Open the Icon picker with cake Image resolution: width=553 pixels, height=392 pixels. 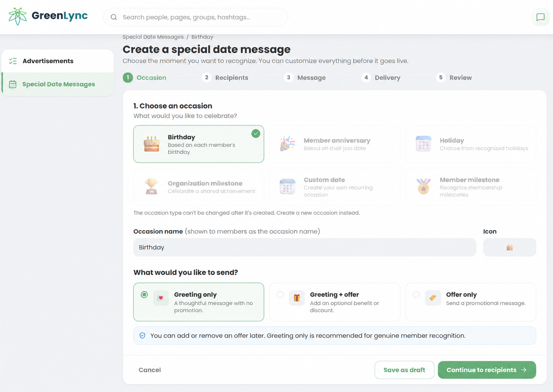510,247
